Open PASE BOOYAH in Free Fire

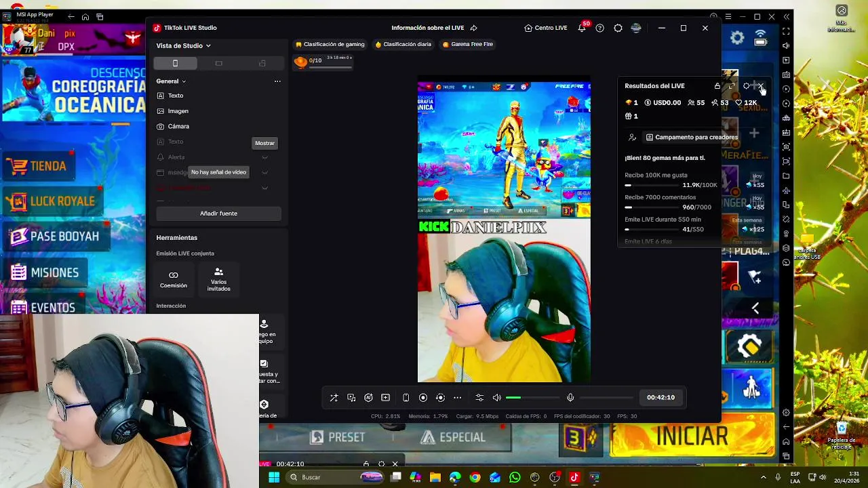pos(56,237)
